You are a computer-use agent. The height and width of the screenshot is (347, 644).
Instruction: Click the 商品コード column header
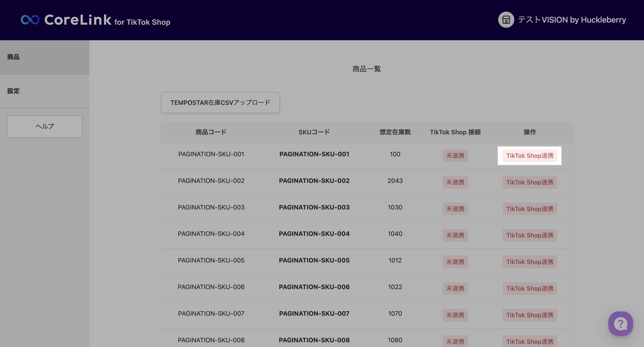[x=211, y=132]
